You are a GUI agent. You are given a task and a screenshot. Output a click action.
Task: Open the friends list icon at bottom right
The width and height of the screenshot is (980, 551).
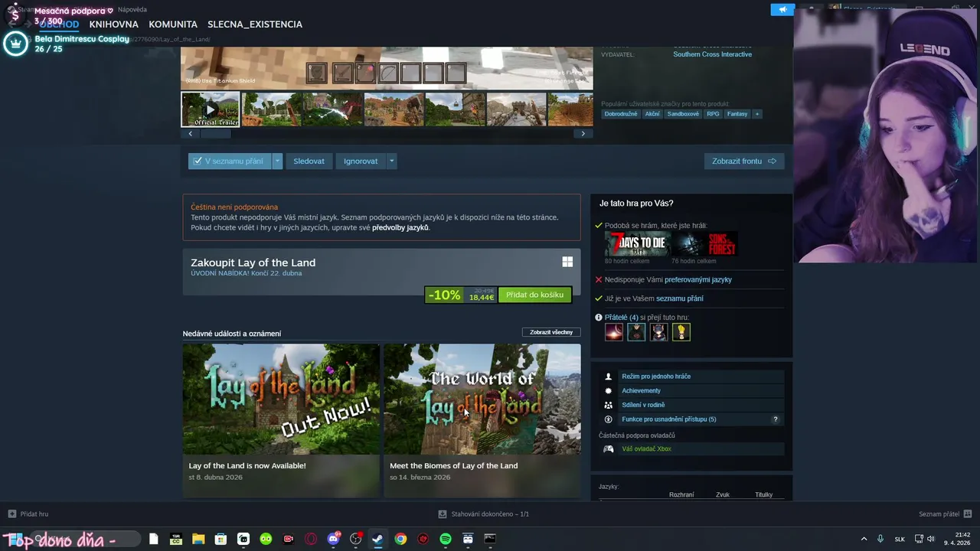pos(968,514)
